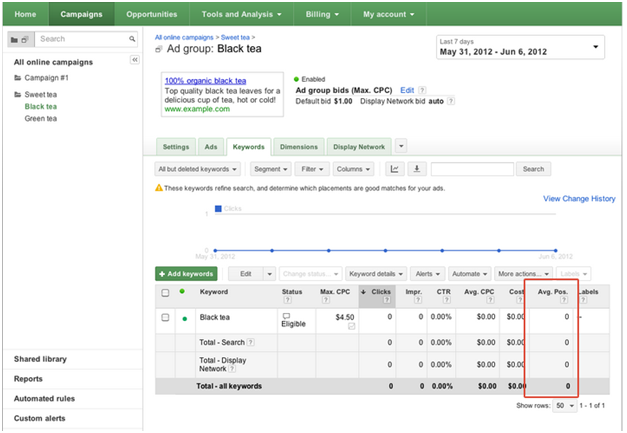627x433 pixels.
Task: Click the blue Clicks legend swatch
Action: [218, 209]
